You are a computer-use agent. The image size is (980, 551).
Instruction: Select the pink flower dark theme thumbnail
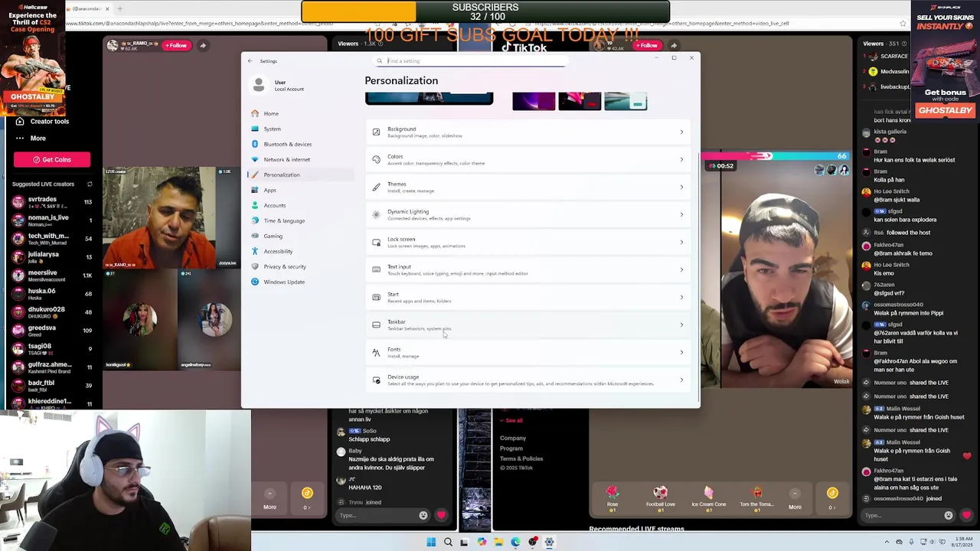click(x=580, y=101)
